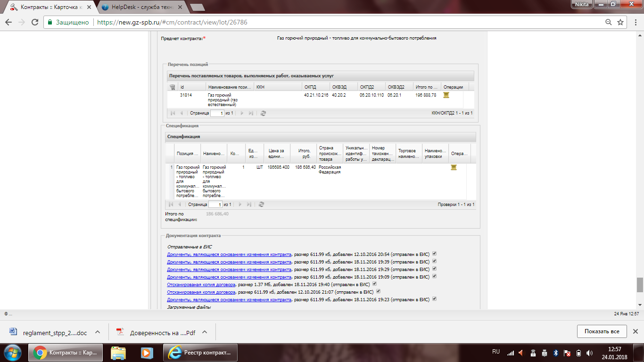Click the page vertical scrollbar thumb

pyautogui.click(x=640, y=285)
